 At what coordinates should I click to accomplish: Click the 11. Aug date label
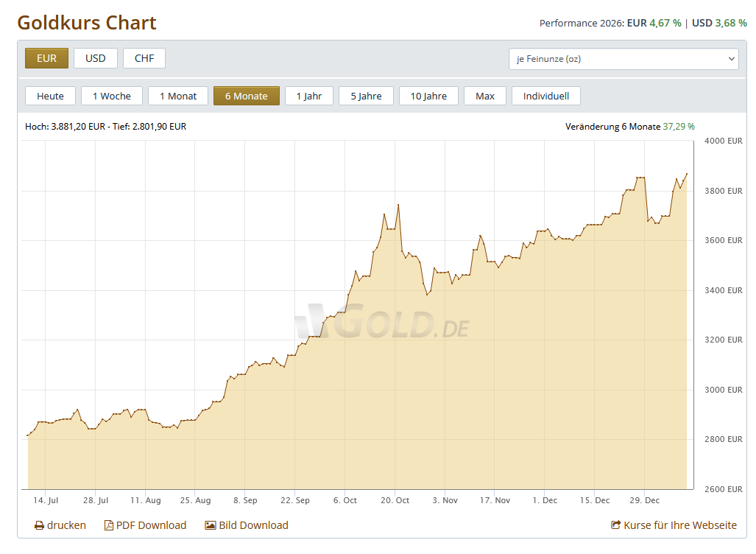pos(146,500)
